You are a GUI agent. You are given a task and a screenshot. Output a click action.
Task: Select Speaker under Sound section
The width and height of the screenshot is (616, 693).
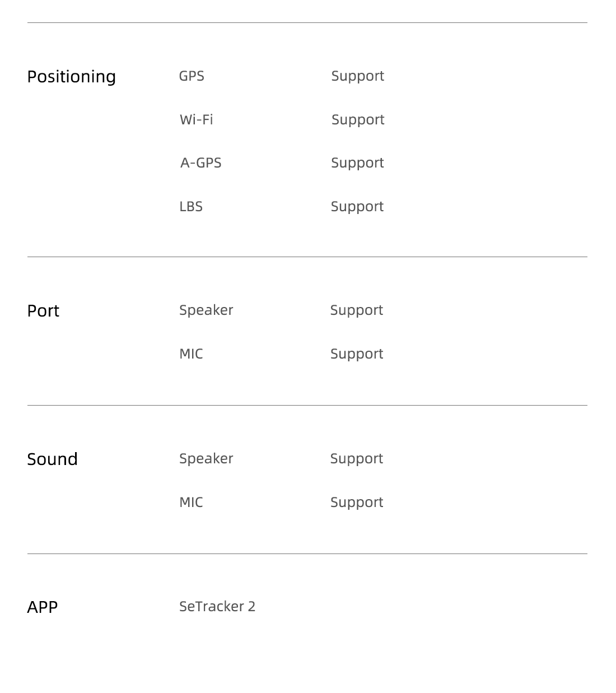206,459
